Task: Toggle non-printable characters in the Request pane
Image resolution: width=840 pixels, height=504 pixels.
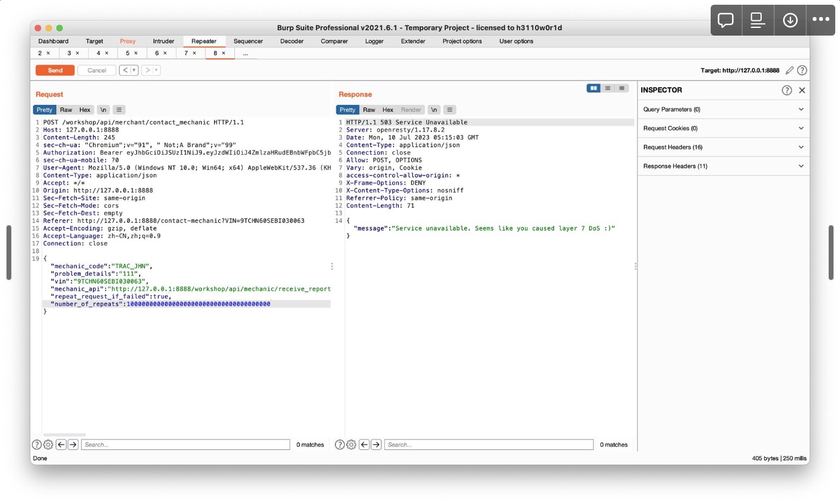Action: pyautogui.click(x=103, y=110)
